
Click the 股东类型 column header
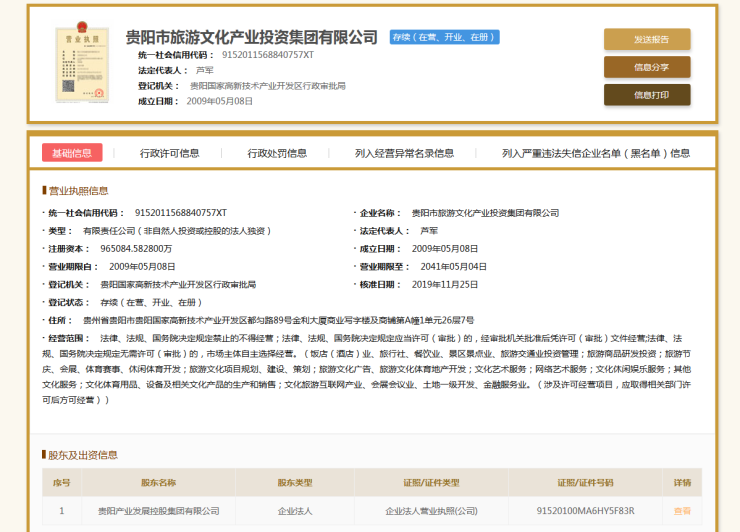(x=295, y=482)
